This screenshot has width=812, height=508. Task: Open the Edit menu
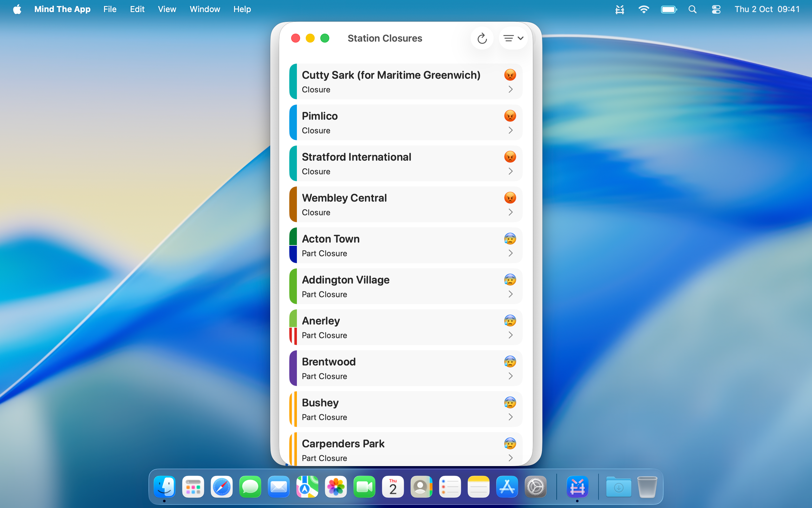click(137, 9)
